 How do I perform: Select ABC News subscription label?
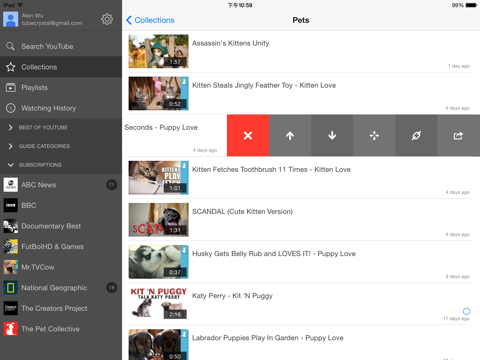tap(39, 185)
